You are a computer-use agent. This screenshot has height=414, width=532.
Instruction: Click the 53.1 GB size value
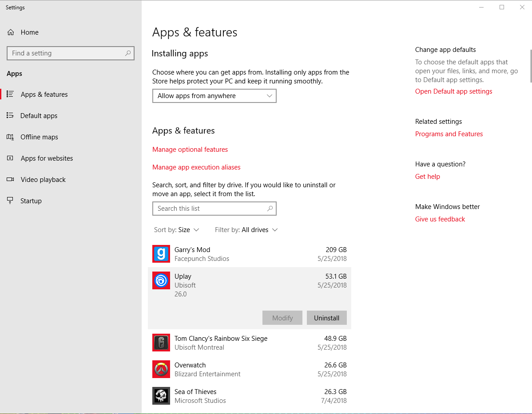coord(336,276)
